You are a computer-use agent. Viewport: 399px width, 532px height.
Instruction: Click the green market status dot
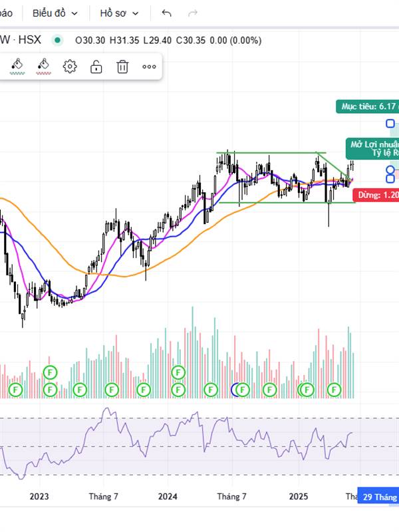[57, 41]
